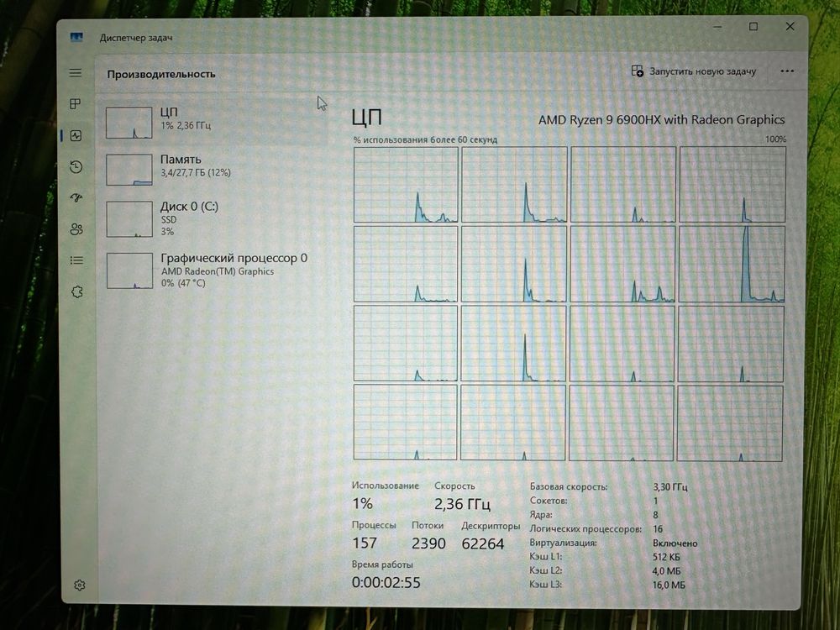Click the Task Manager title bar app icon
840x630 pixels.
pos(76,37)
